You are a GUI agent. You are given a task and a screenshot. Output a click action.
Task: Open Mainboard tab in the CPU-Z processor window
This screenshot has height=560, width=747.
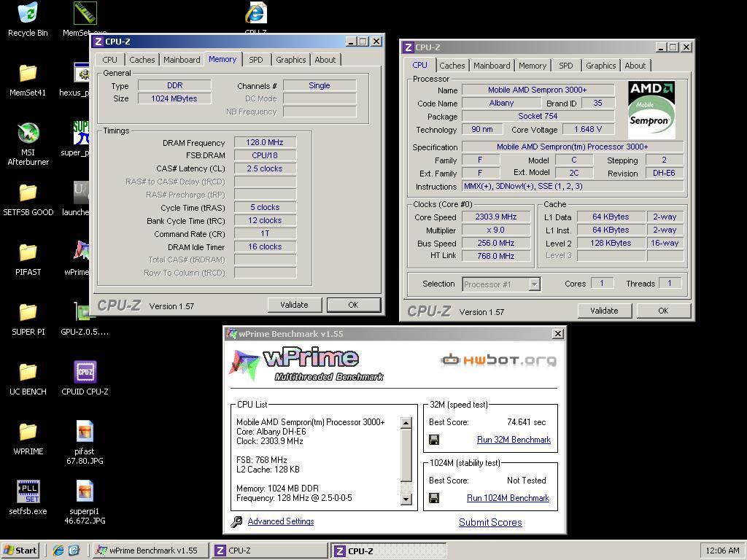pyautogui.click(x=492, y=66)
